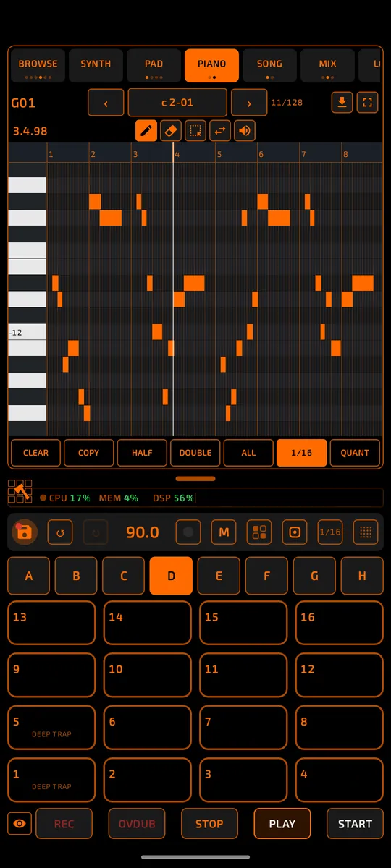The height and width of the screenshot is (868, 391).
Task: Select pad bank F
Action: tap(266, 576)
